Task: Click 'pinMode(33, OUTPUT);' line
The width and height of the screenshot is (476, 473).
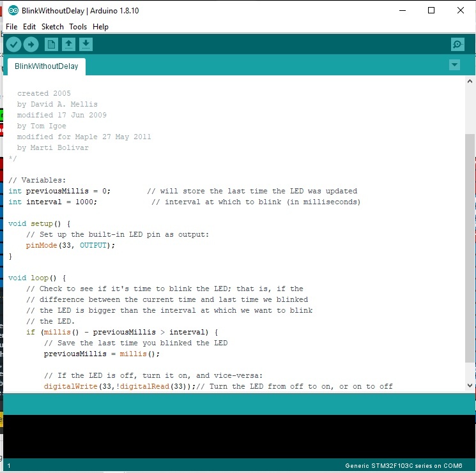Action: (70, 245)
